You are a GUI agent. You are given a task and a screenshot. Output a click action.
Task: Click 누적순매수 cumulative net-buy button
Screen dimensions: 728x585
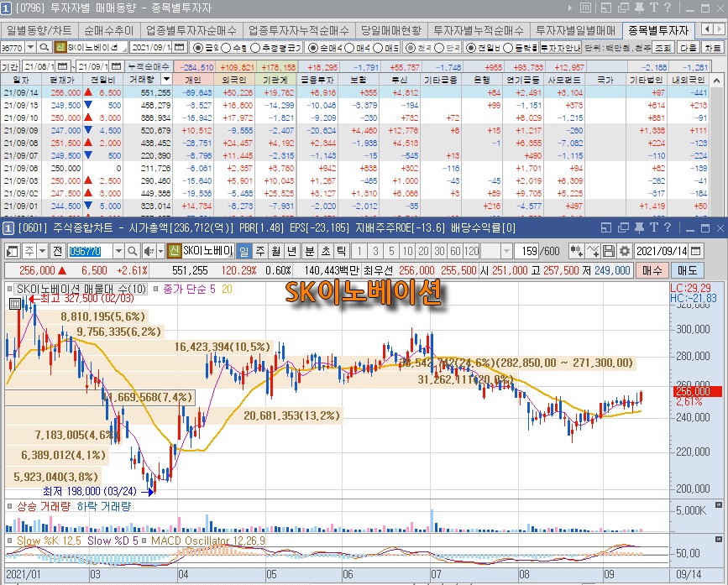(x=149, y=67)
